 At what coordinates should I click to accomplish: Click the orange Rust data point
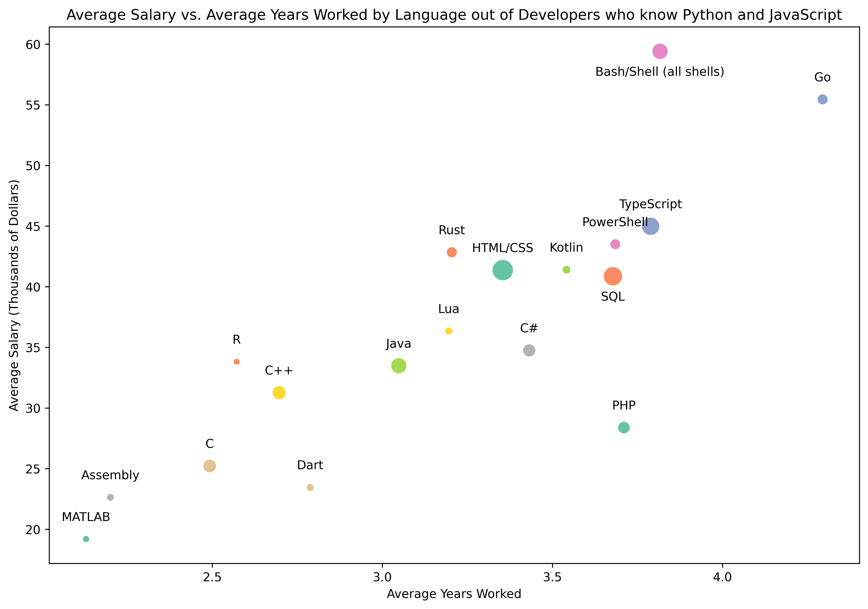point(452,252)
